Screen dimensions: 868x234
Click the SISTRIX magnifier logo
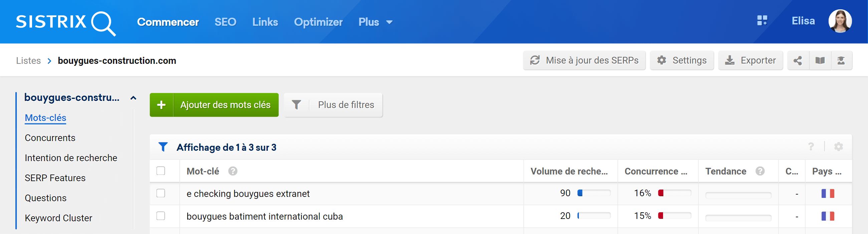pyautogui.click(x=66, y=23)
